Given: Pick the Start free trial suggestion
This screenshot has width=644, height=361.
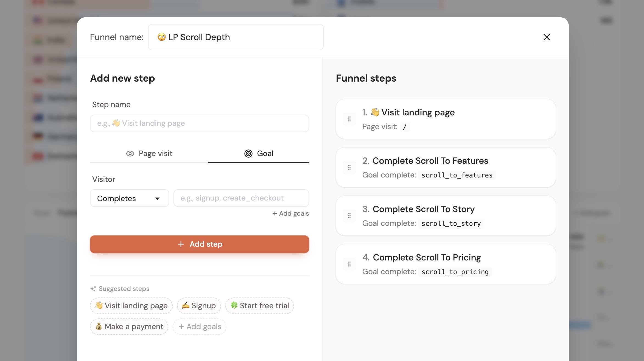Looking at the screenshot, I should (x=259, y=306).
